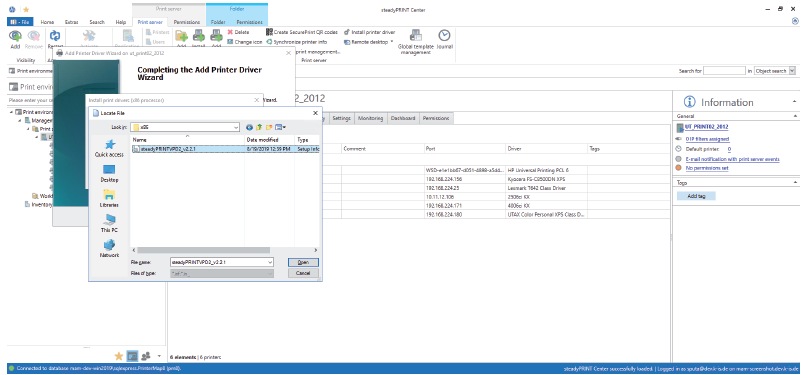Click the Restart icon in the ribbon
The image size is (803, 375).
coord(54,36)
